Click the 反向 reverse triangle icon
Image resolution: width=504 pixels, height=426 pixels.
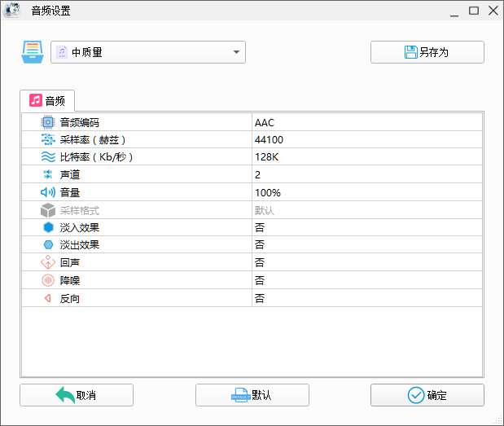pyautogui.click(x=47, y=298)
